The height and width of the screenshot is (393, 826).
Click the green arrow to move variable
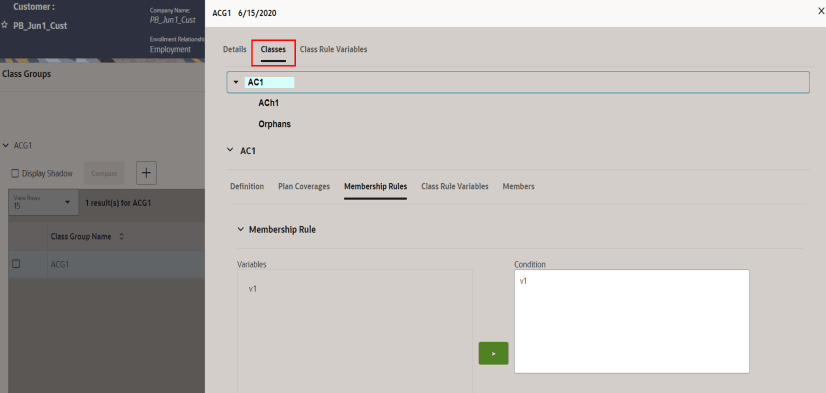[x=493, y=353]
